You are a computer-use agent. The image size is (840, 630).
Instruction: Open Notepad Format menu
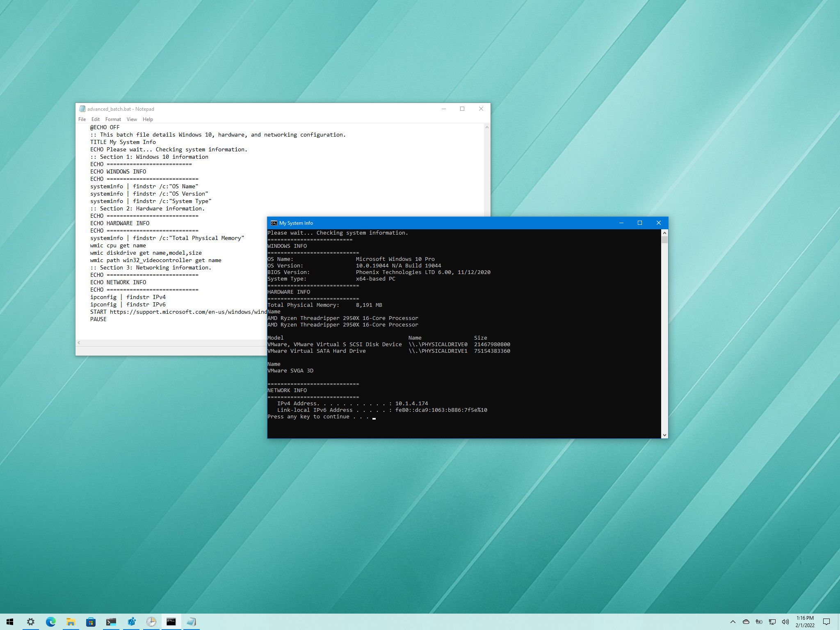(x=113, y=119)
